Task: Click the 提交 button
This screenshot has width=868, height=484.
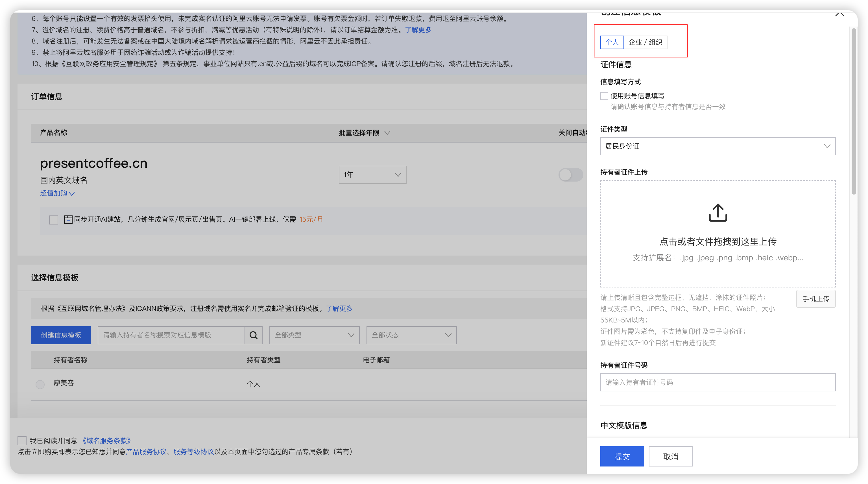Action: pyautogui.click(x=622, y=456)
